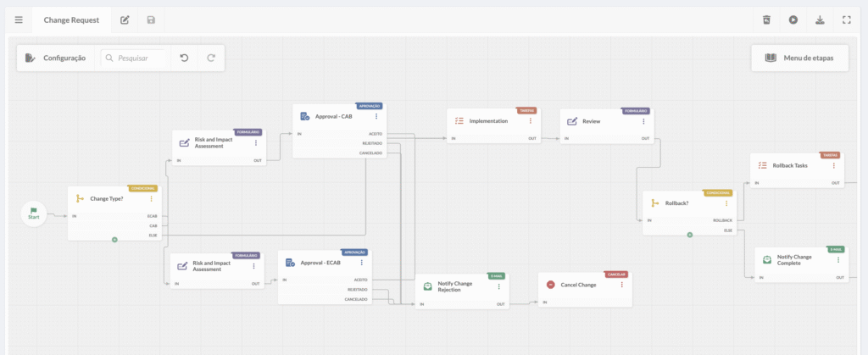Open Approval - CAB node options menu
Image resolution: width=868 pixels, height=355 pixels.
tap(376, 116)
